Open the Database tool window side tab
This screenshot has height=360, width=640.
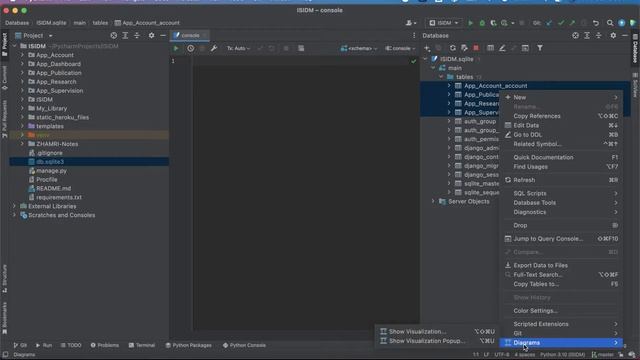(x=635, y=49)
